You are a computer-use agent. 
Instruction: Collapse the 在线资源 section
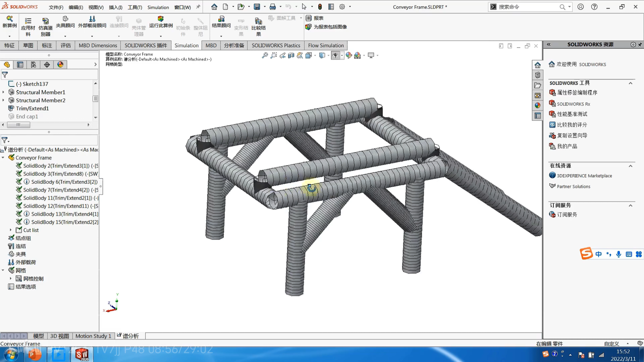pyautogui.click(x=630, y=166)
